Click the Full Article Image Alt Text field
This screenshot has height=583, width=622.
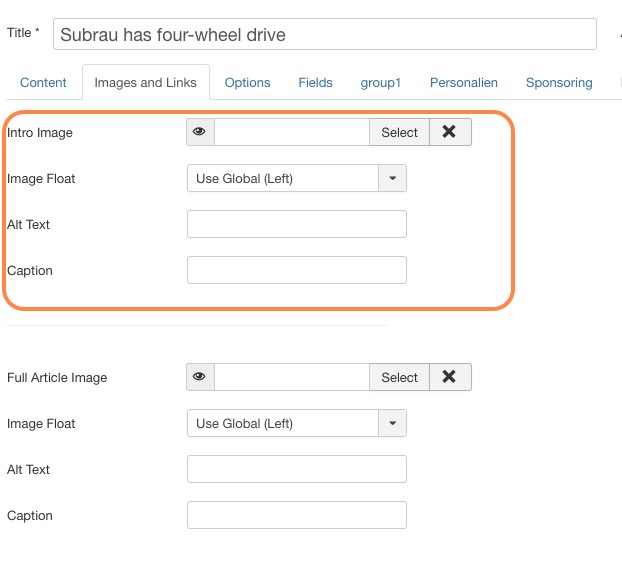coord(297,470)
